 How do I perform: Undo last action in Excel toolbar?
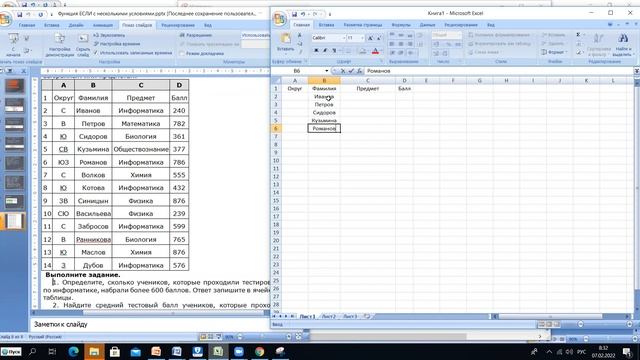(x=303, y=14)
